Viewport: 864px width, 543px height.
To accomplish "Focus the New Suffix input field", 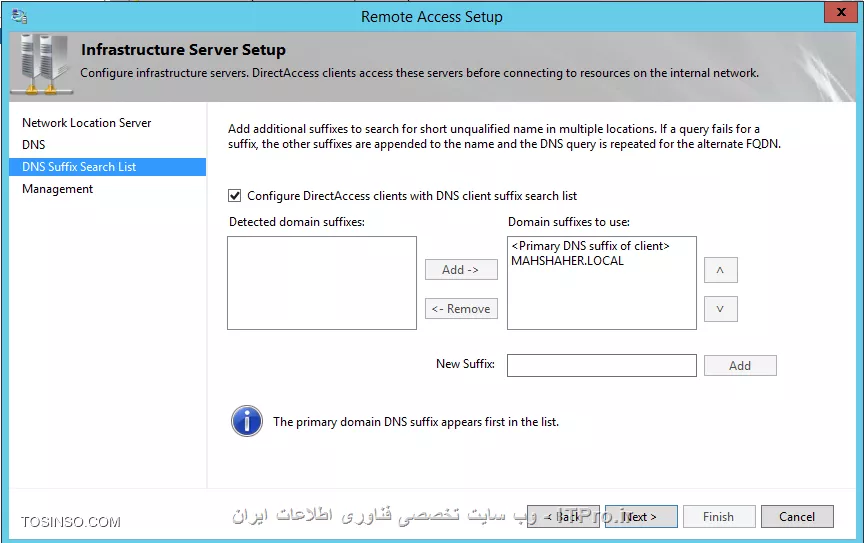I will (602, 365).
